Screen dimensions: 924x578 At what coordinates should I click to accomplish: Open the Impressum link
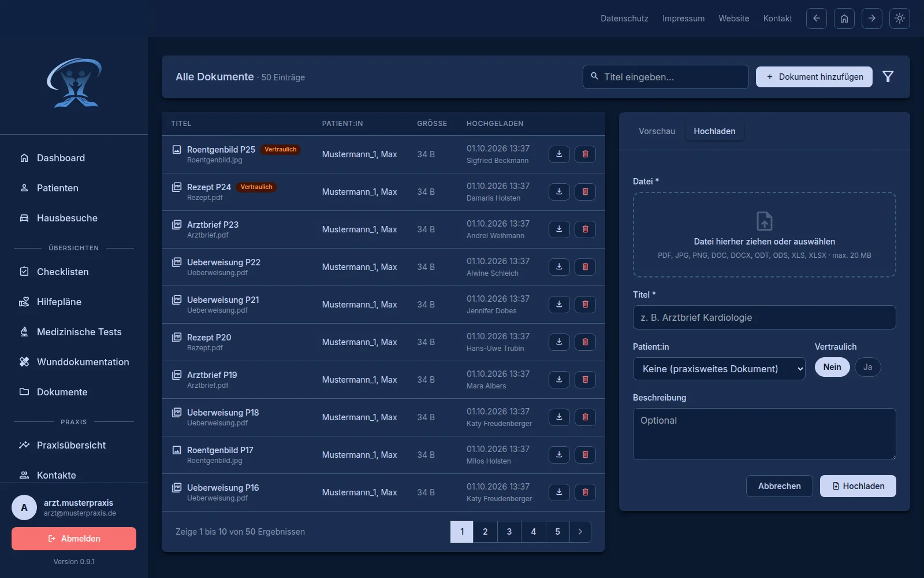(x=683, y=18)
